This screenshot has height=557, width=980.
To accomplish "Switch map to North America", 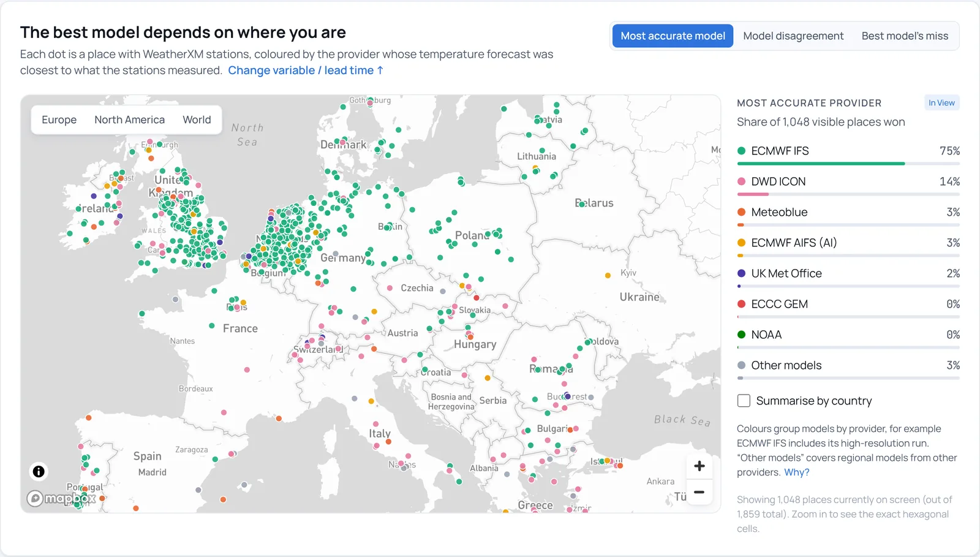I will pos(129,119).
